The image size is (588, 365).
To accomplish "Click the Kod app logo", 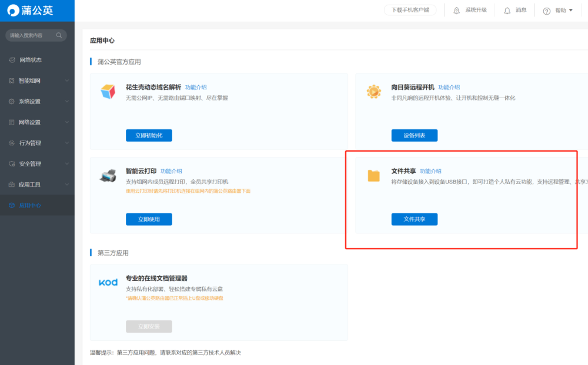I will 108,282.
